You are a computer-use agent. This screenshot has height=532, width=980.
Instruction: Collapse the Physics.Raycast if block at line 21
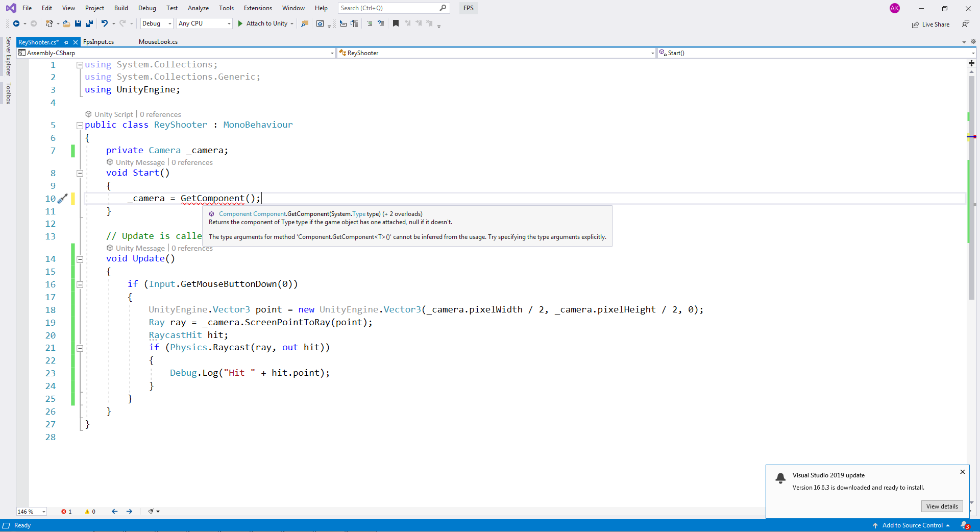[80, 348]
